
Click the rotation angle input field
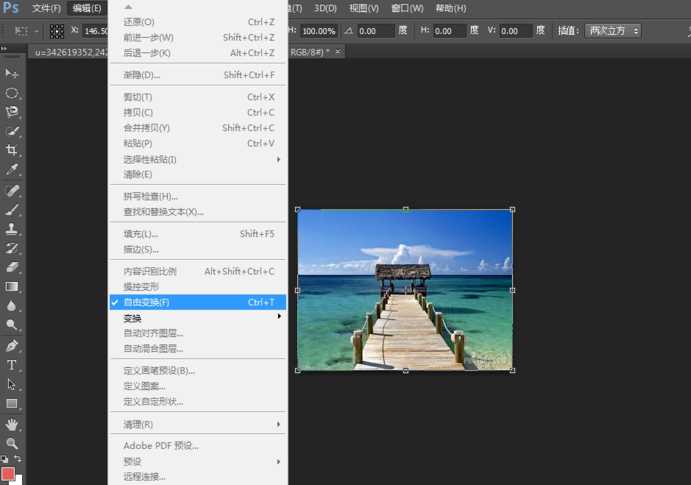tap(376, 31)
